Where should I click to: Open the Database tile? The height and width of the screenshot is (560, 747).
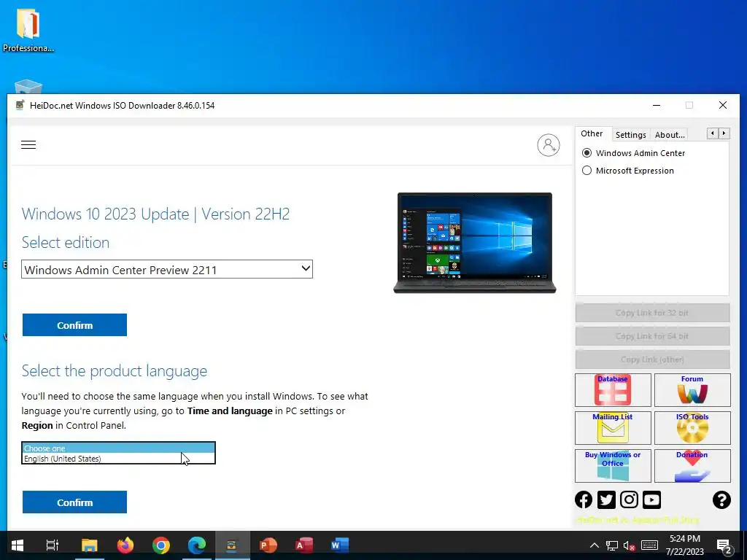(x=613, y=390)
